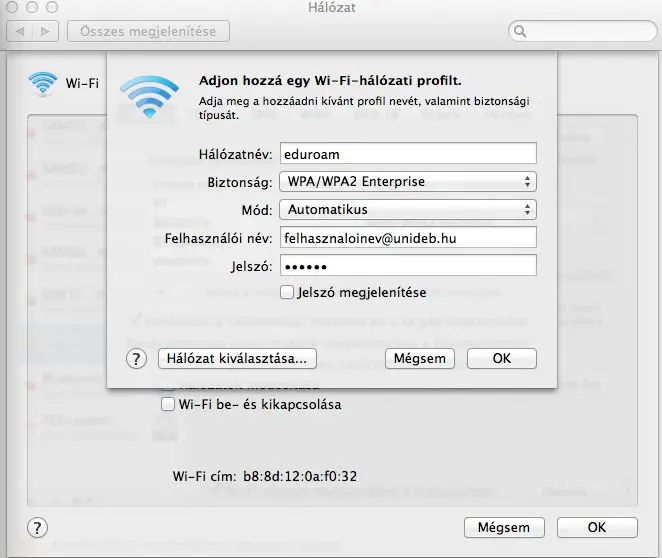Click the large Wi-Fi icon in the dialog
Viewport: 662px width, 558px height.
pyautogui.click(x=149, y=98)
